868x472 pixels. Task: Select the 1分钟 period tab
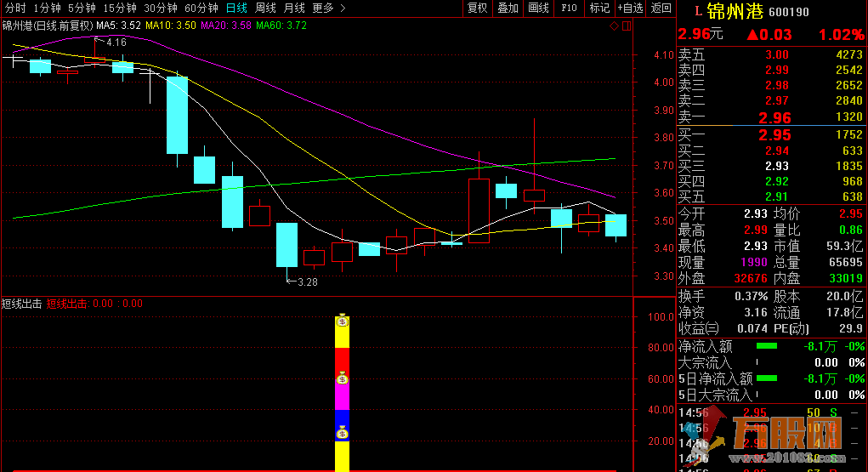[x=47, y=8]
